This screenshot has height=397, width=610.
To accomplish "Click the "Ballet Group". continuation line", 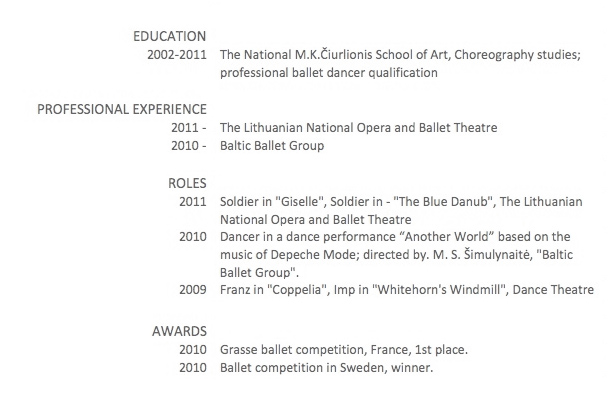I will (259, 272).
